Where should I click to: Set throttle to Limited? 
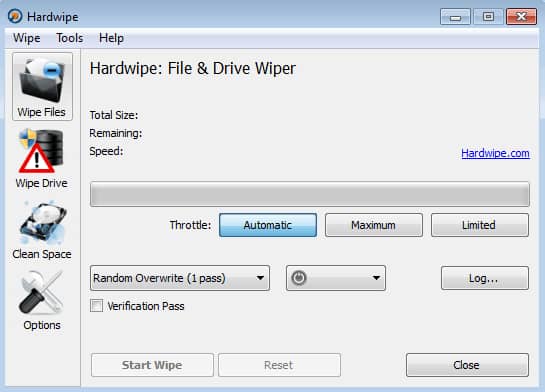coord(480,225)
